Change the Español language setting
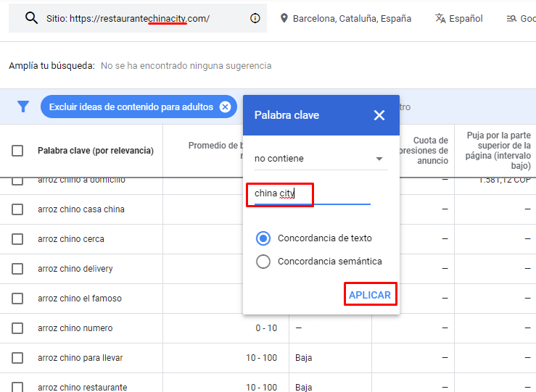Image resolution: width=536 pixels, height=392 pixels. click(x=466, y=18)
